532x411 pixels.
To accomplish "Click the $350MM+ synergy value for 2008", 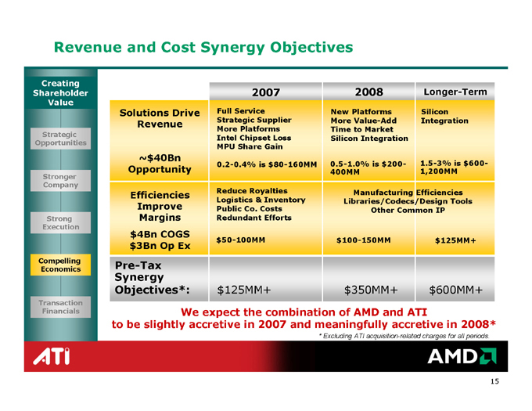I will (x=368, y=291).
